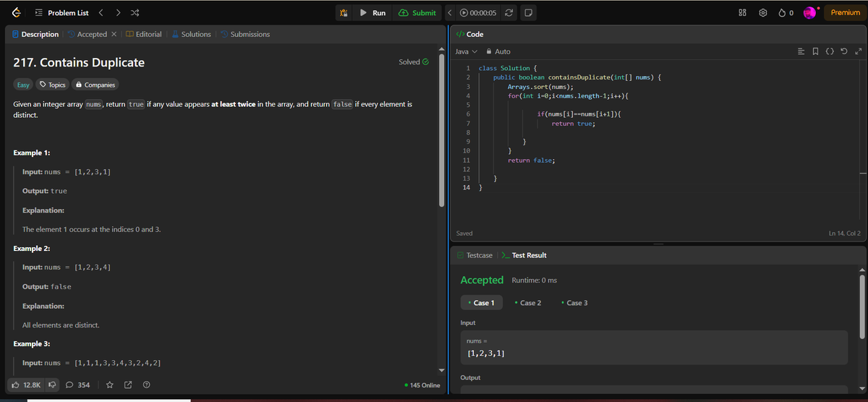
Task: Select the Case 3 result
Action: pyautogui.click(x=574, y=303)
